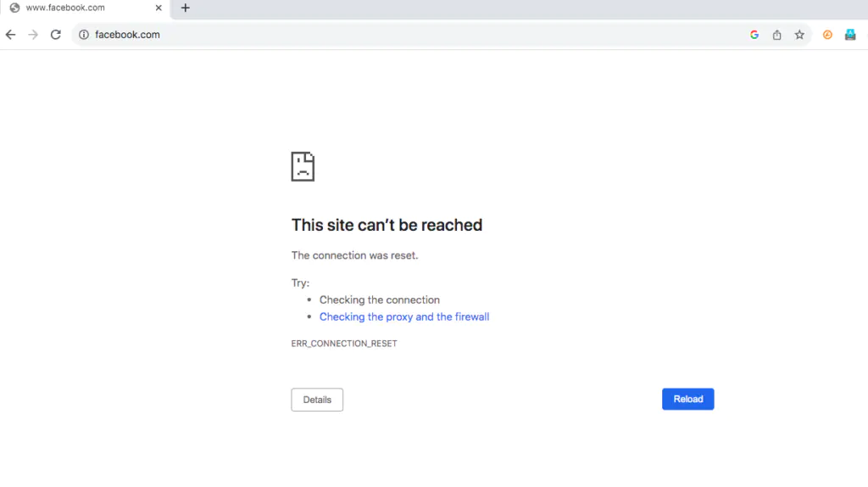The width and height of the screenshot is (868, 487).
Task: Click the ERR_CONNECTION_RESET error code text
Action: coord(344,344)
